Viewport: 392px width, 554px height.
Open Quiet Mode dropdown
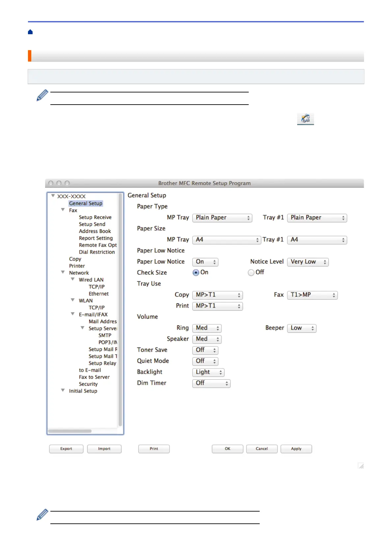pos(205,361)
